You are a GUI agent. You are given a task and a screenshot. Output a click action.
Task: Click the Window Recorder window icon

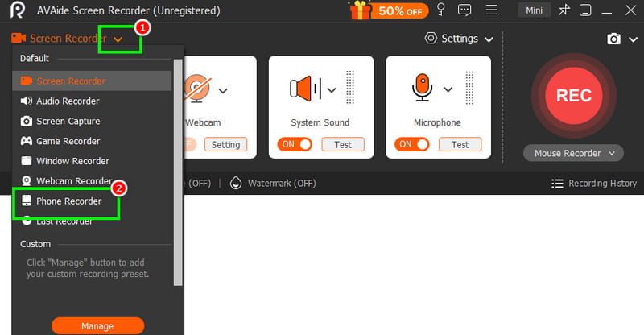27,161
